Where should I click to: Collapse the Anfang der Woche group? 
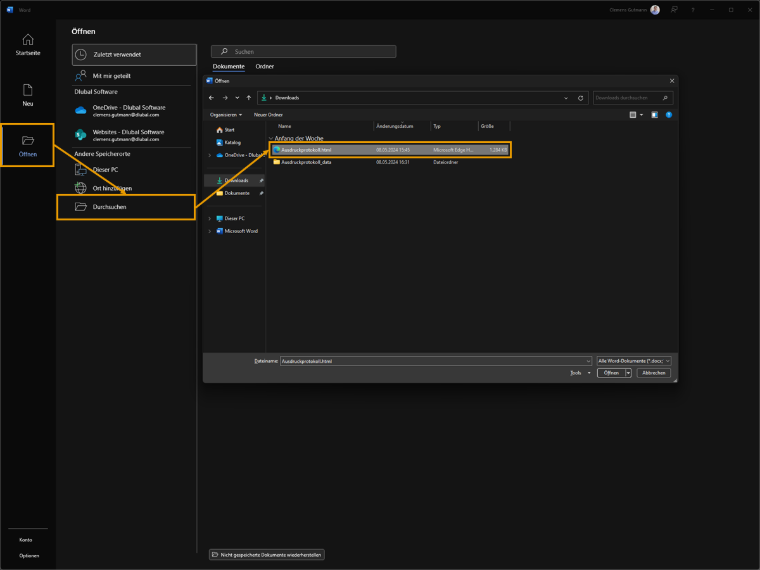pyautogui.click(x=271, y=139)
